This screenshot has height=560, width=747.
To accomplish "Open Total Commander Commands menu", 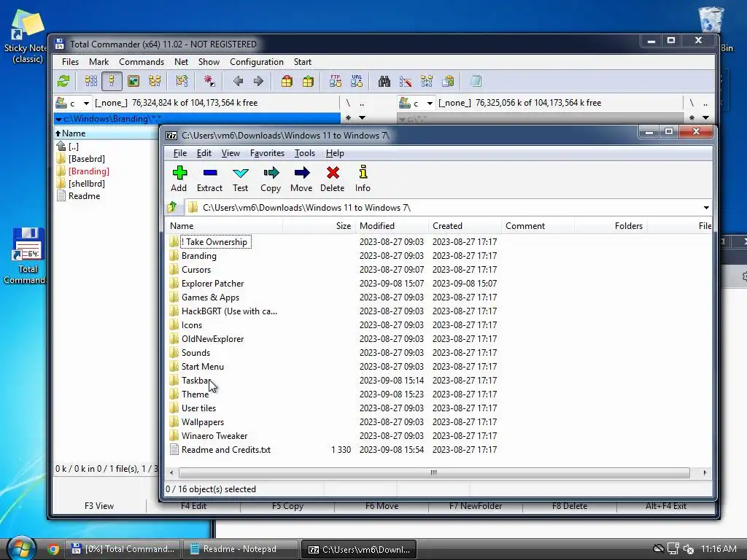I will click(x=142, y=62).
